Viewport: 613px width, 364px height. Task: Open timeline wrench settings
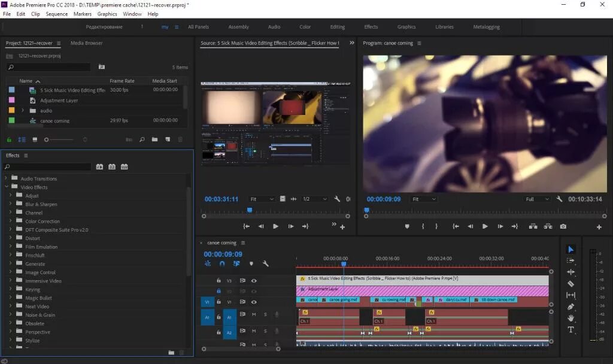coord(265,263)
